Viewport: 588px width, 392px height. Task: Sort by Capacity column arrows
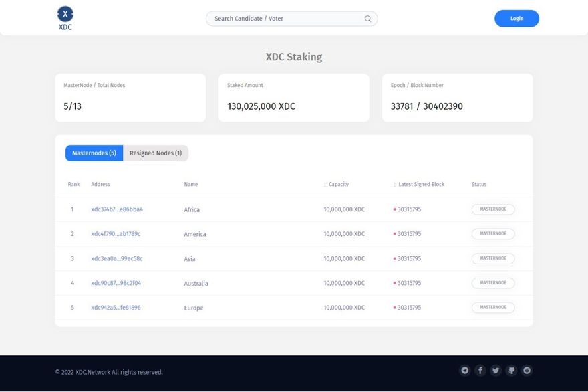[325, 185]
